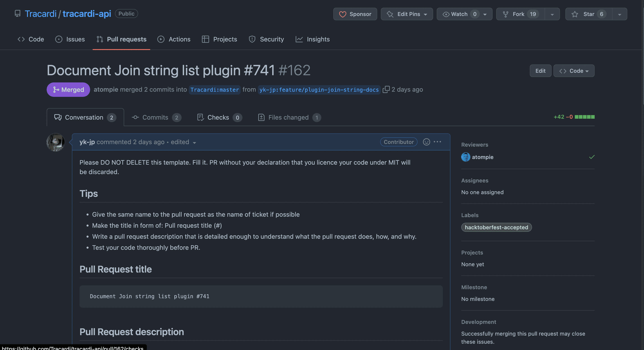This screenshot has width=644, height=350.
Task: Open the Code dropdown beside Edit
Action: [574, 71]
